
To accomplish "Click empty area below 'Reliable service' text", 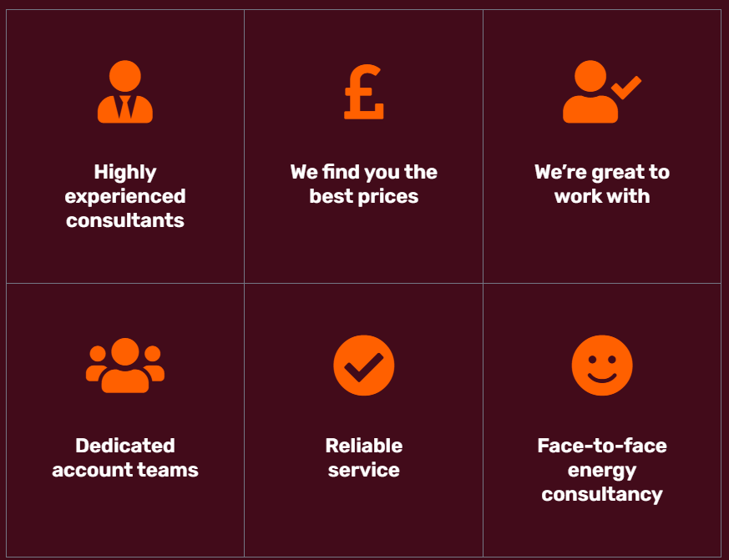I will click(363, 518).
